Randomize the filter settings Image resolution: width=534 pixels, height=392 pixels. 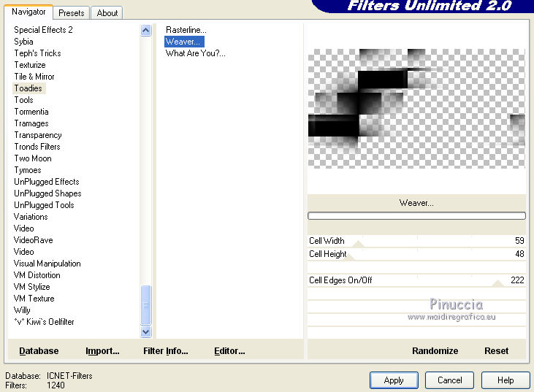(435, 351)
